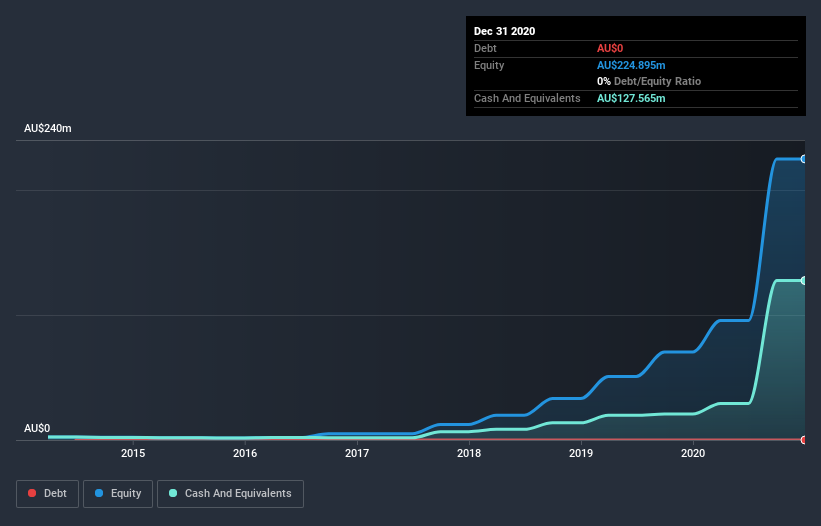
Task: Click the red AU$0 debt value
Action: coord(610,48)
